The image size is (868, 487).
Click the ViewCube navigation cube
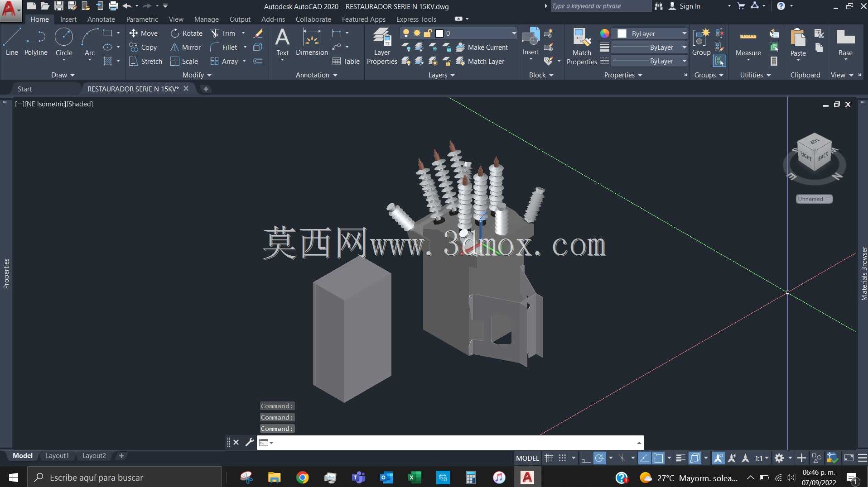(x=814, y=153)
